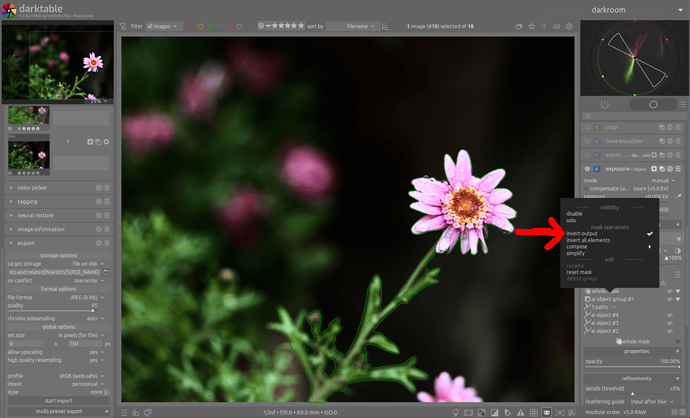The height and width of the screenshot is (418, 690).
Task: Open global preferences gear icon
Action: (x=569, y=26)
